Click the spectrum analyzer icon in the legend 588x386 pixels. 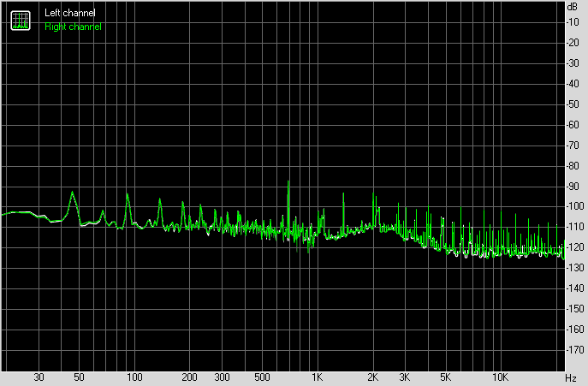click(21, 21)
